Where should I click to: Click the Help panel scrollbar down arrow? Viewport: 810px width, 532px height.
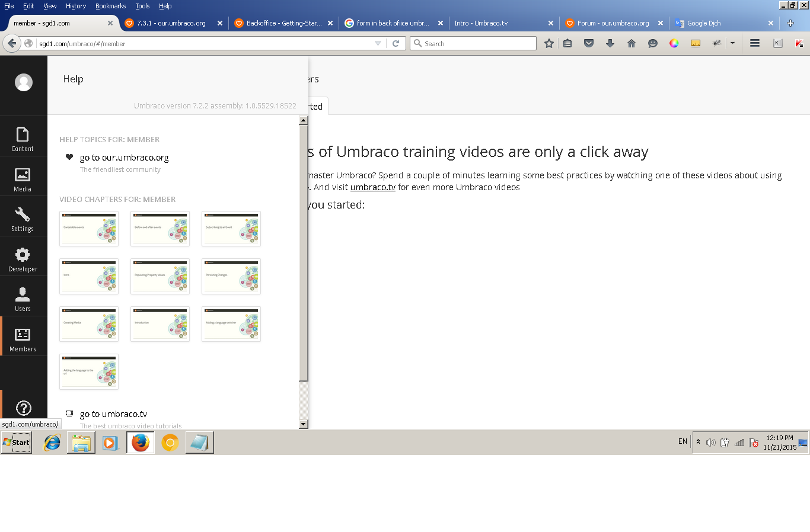[304, 424]
